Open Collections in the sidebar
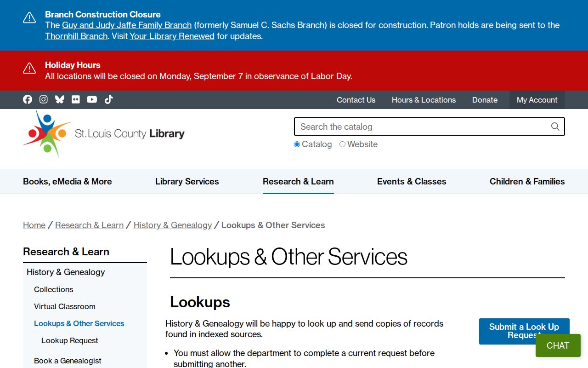The image size is (588, 368). tap(54, 289)
